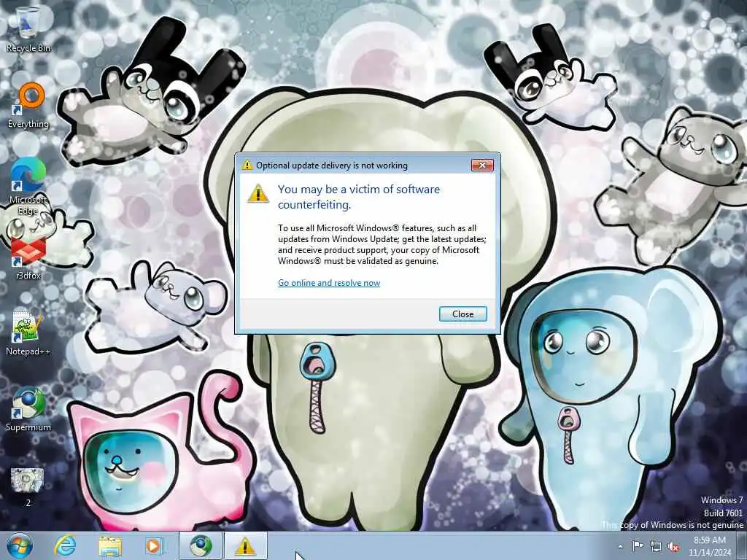Open the Recycle Bin desktop icon
The height and width of the screenshot is (560, 747).
tap(28, 29)
